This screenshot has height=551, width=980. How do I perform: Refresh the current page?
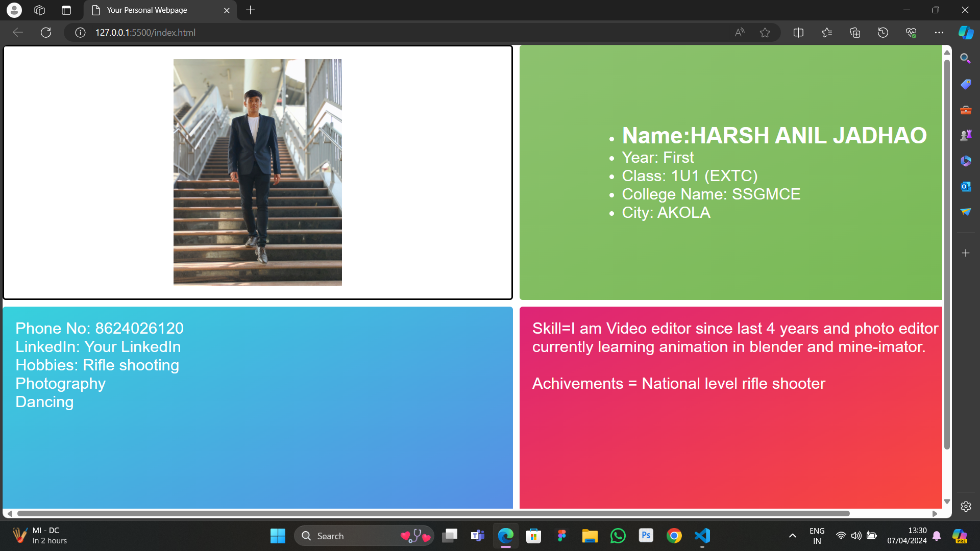pos(46,33)
